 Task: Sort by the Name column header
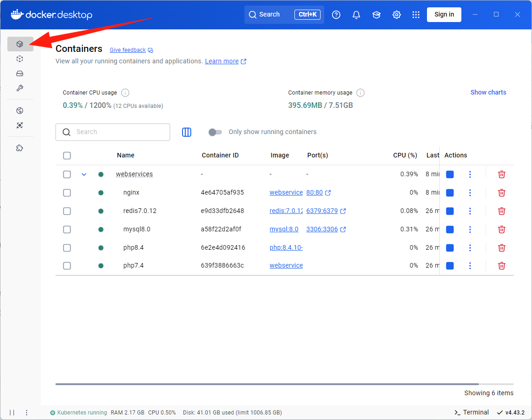126,155
